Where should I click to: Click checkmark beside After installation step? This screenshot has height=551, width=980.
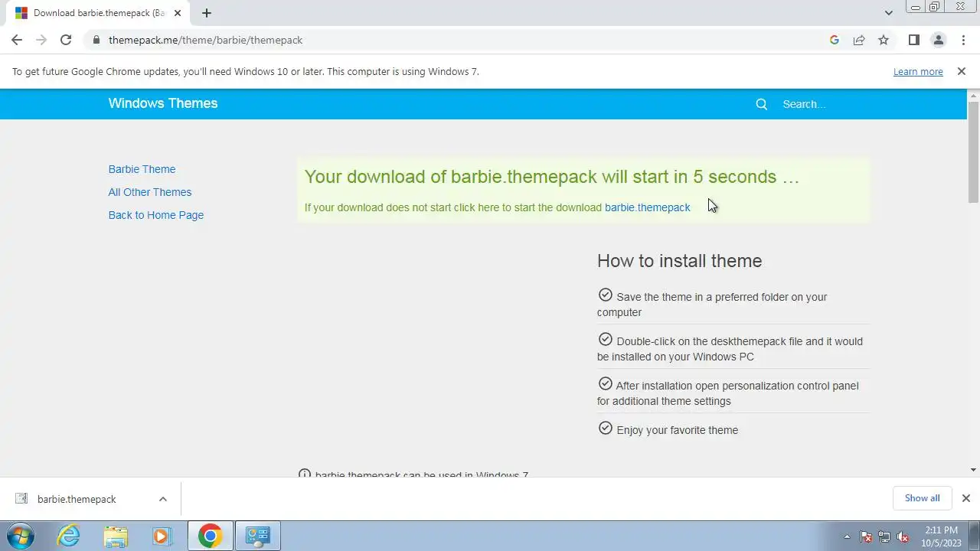click(606, 383)
